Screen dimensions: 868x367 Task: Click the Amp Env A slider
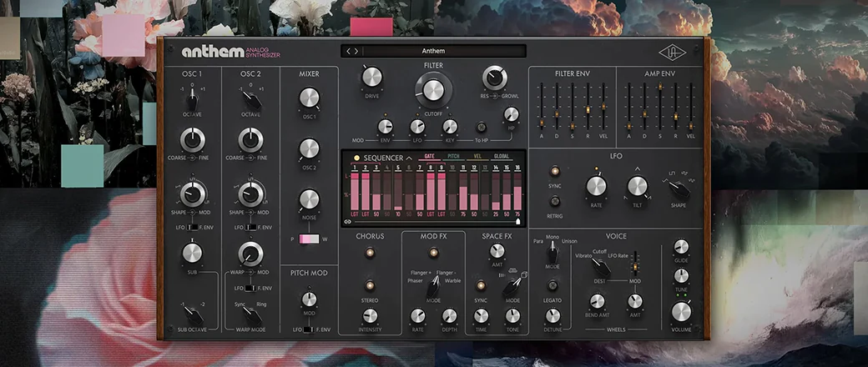628,107
